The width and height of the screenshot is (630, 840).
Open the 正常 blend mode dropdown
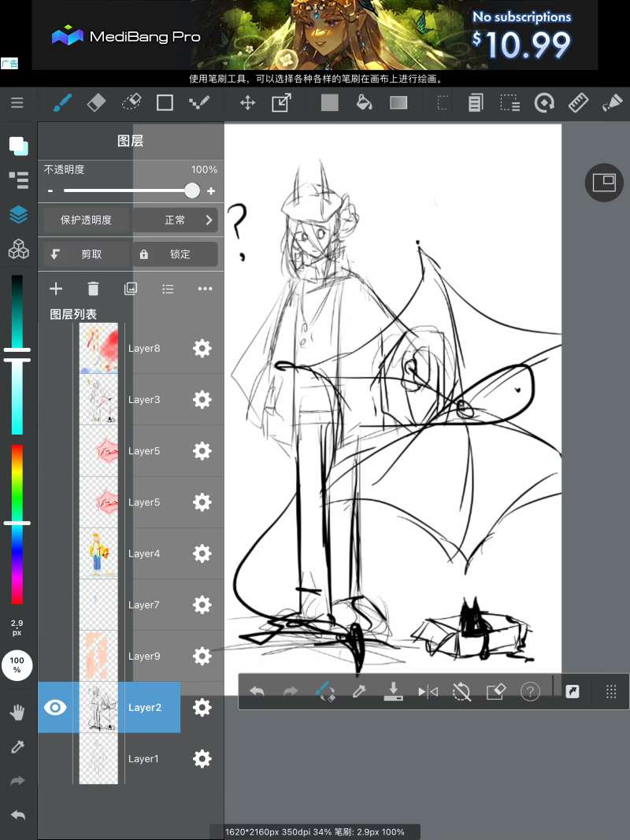click(x=175, y=220)
